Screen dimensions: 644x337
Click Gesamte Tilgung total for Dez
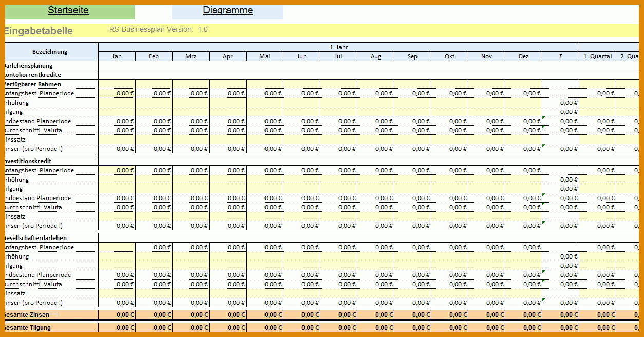coord(524,327)
